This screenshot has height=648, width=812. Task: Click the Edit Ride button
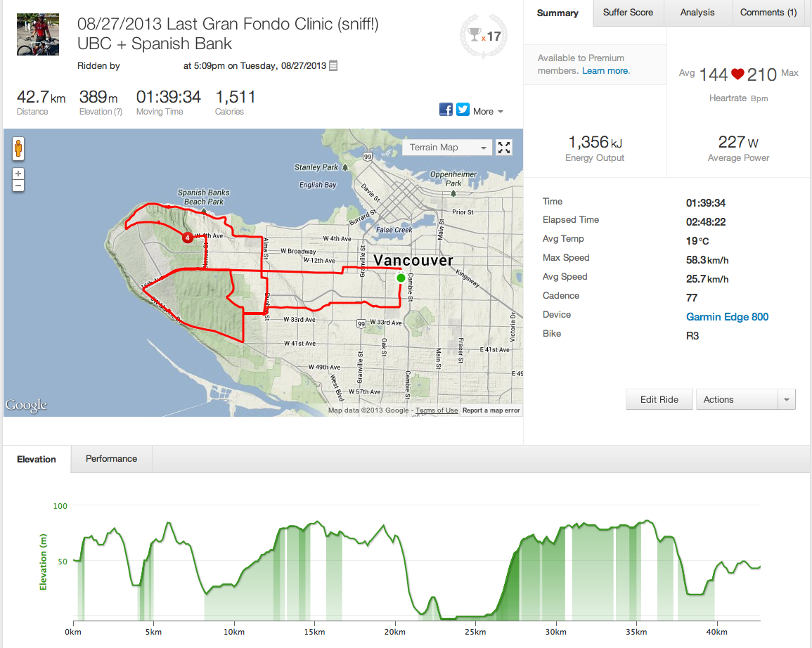659,399
